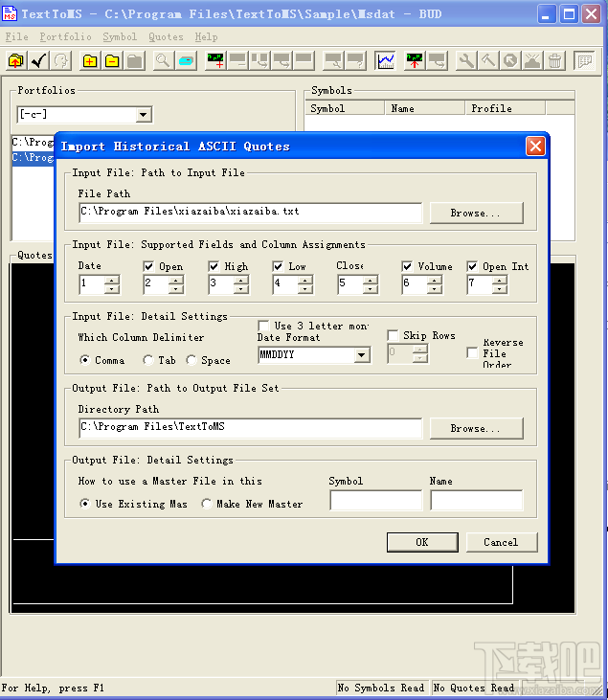Image resolution: width=608 pixels, height=700 pixels.
Task: Increase the Close column number spinner
Action: (x=371, y=280)
